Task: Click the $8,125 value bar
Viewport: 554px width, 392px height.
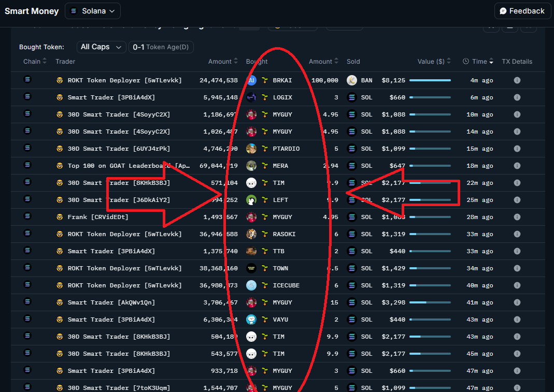Action: pyautogui.click(x=430, y=80)
